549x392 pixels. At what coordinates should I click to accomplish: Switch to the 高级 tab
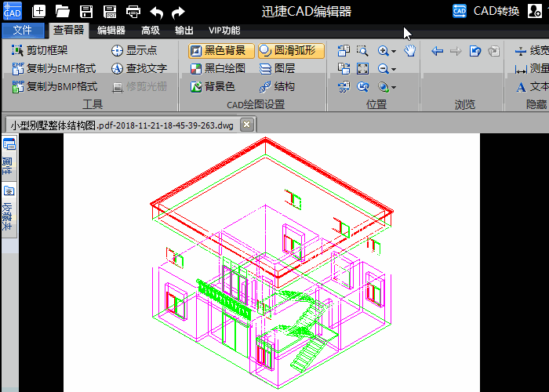(151, 31)
